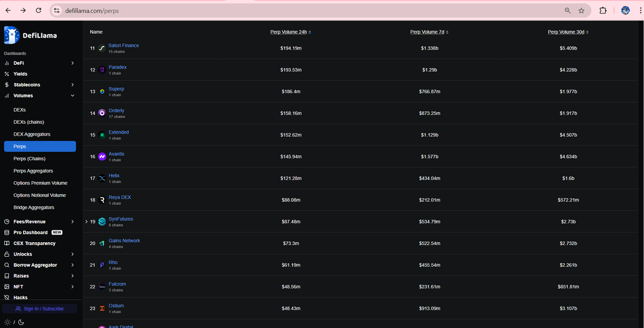Click the site information icon beside URL
Image resolution: width=644 pixels, height=328 pixels.
58,10
